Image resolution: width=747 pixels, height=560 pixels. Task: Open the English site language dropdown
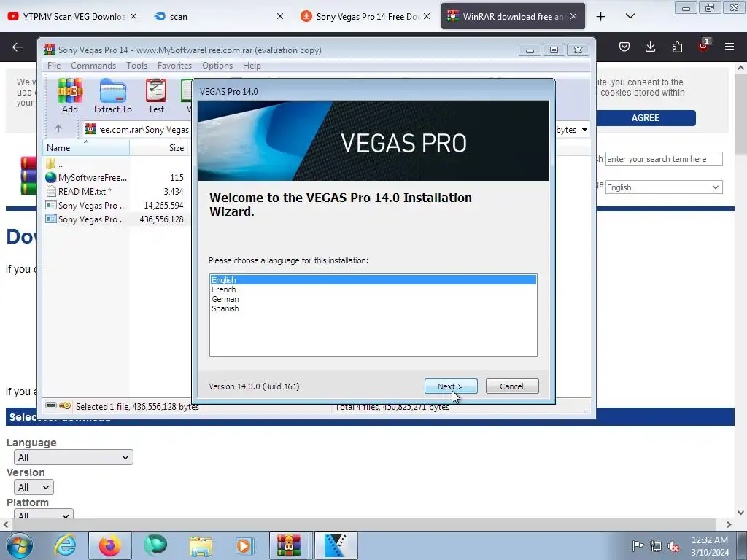pos(664,187)
